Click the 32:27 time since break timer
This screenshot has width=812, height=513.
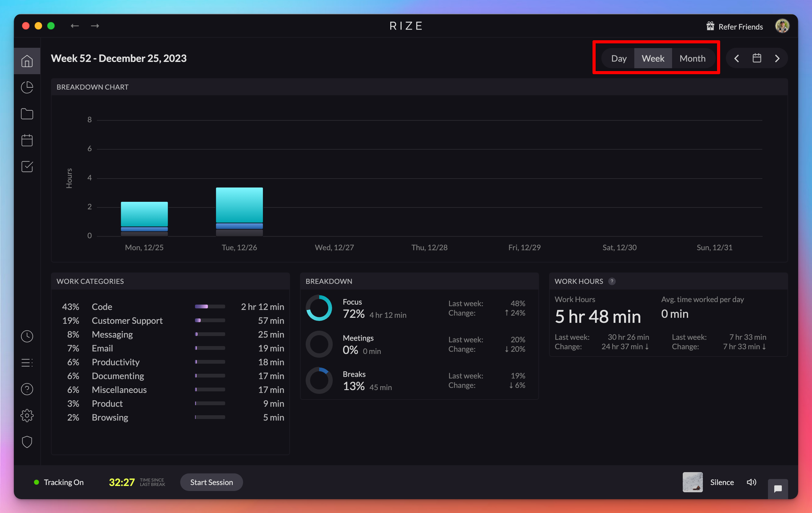coord(122,482)
